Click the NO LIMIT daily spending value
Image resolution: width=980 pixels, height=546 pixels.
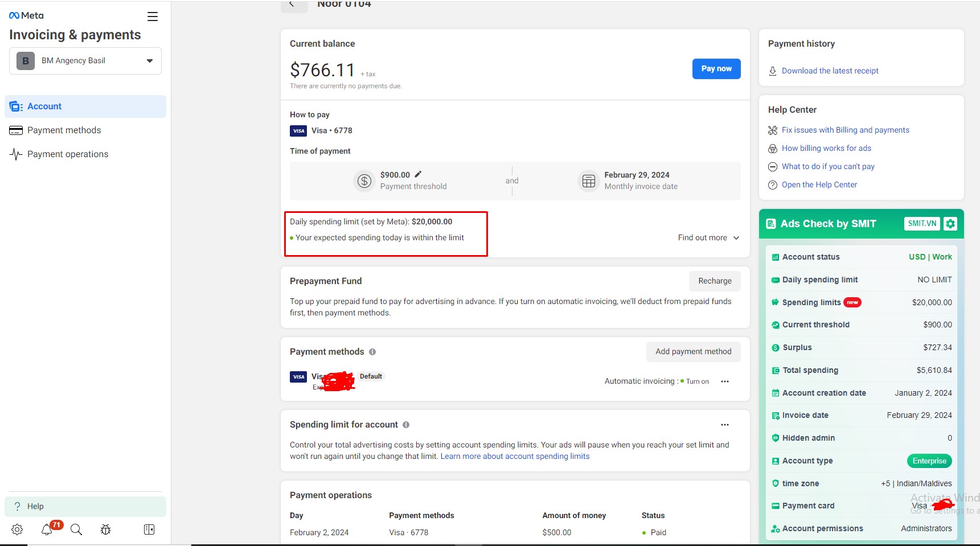(934, 280)
